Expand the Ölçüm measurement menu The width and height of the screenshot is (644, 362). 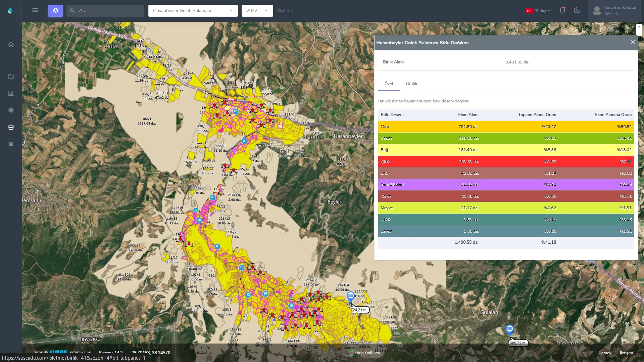coord(285,11)
